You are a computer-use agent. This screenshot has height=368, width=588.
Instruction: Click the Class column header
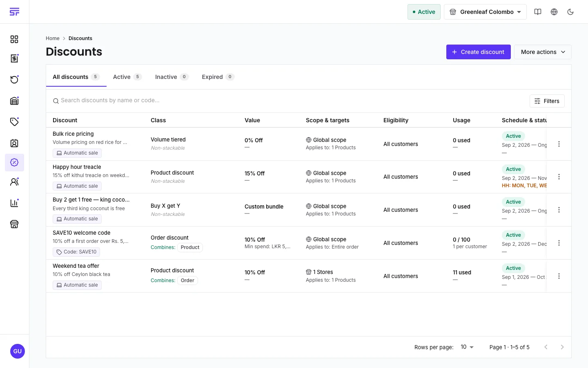[158, 120]
